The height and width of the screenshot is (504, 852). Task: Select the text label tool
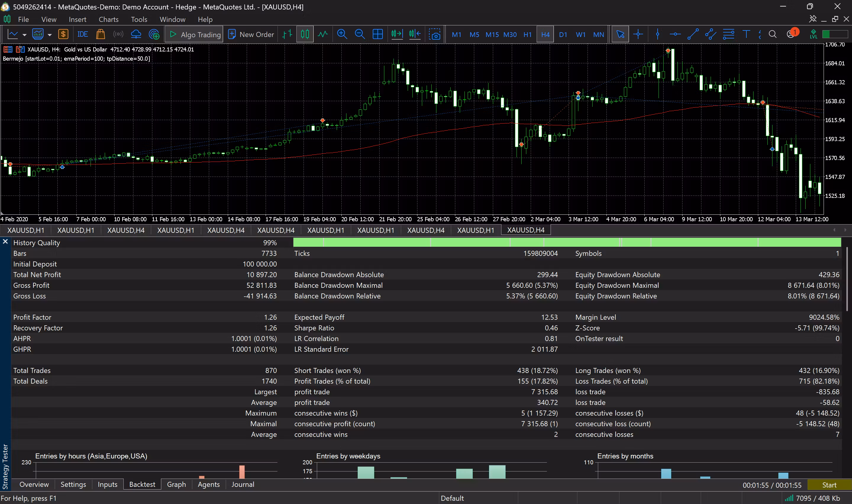pyautogui.click(x=746, y=34)
